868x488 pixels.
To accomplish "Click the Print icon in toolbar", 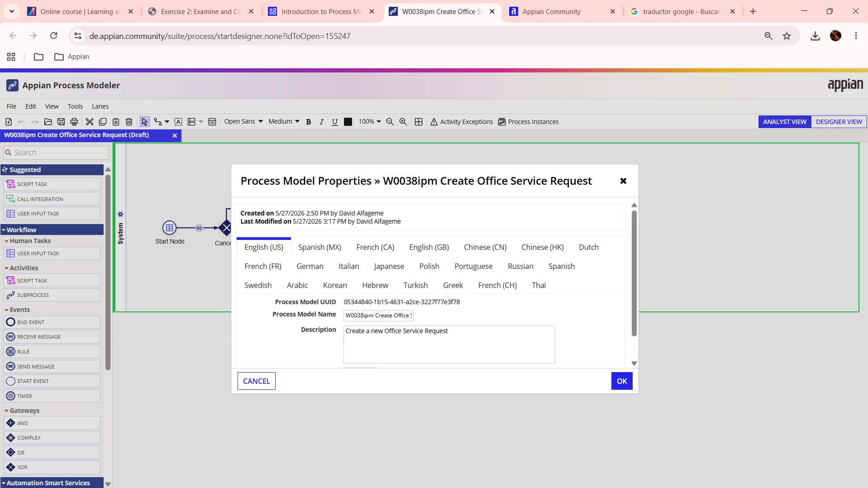I will pyautogui.click(x=74, y=122).
